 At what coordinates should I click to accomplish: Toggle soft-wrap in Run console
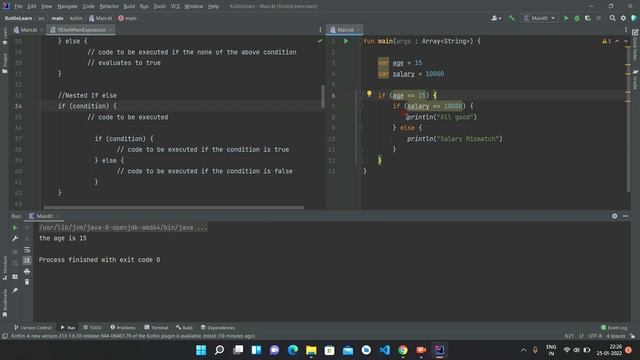[x=27, y=249]
